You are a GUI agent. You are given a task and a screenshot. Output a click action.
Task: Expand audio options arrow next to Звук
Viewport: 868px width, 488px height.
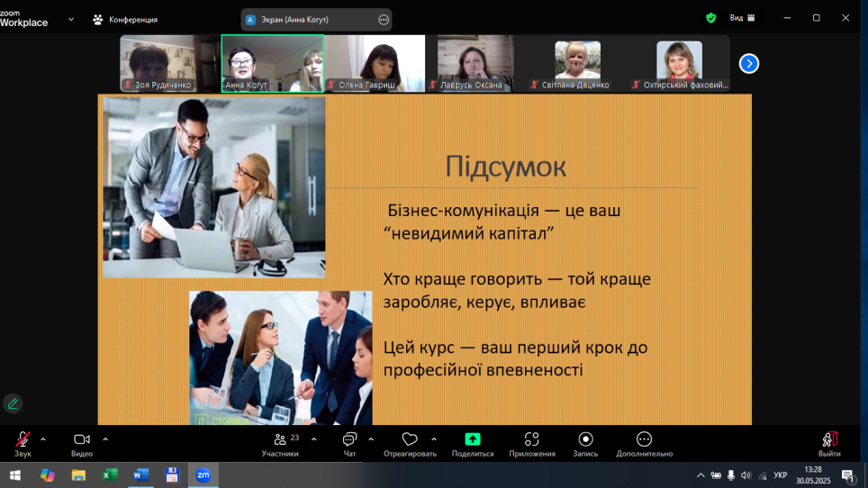click(x=43, y=439)
